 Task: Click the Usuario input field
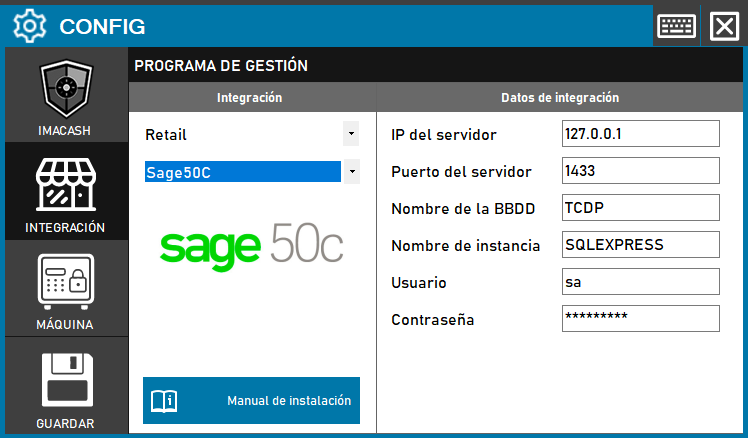(640, 282)
